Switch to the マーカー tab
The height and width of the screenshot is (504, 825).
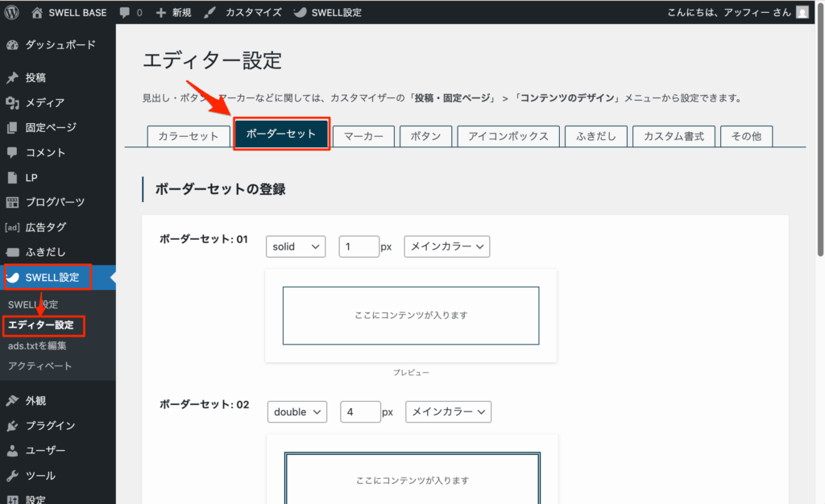point(363,136)
